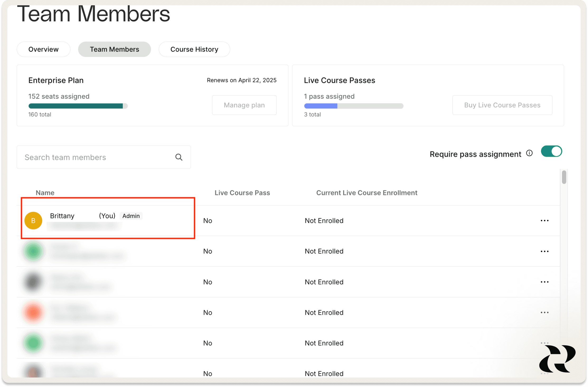The width and height of the screenshot is (588, 387).
Task: Click the search magnifier icon
Action: tap(179, 157)
